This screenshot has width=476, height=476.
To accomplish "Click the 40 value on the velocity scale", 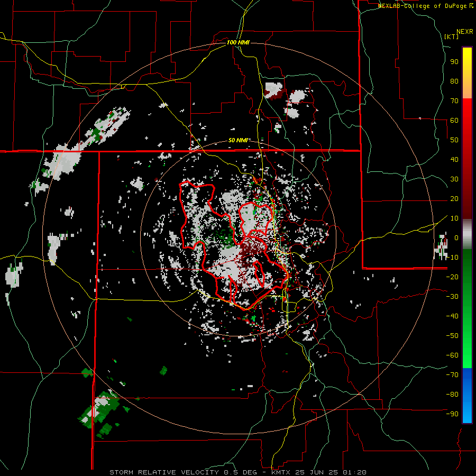I will 454,160.
